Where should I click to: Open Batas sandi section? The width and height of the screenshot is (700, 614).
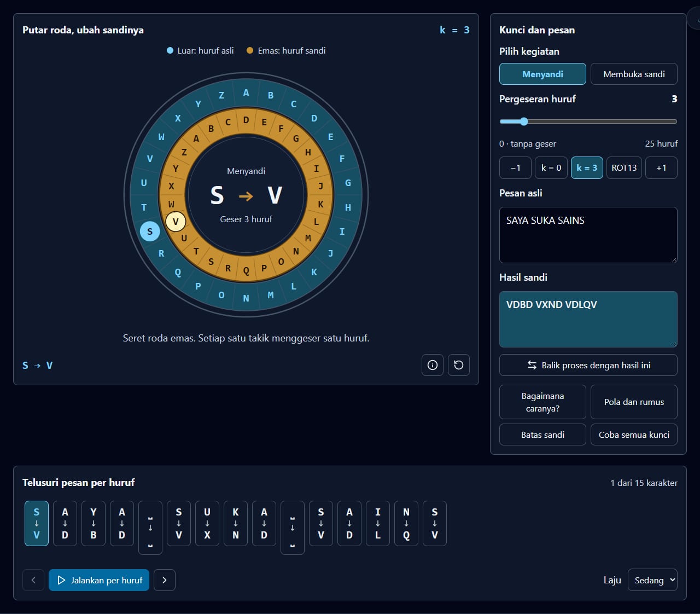coord(542,435)
